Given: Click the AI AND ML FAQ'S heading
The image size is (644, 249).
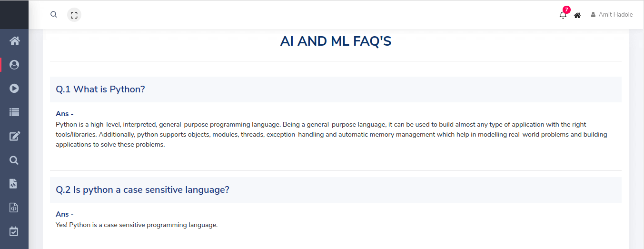Looking at the screenshot, I should (x=336, y=41).
